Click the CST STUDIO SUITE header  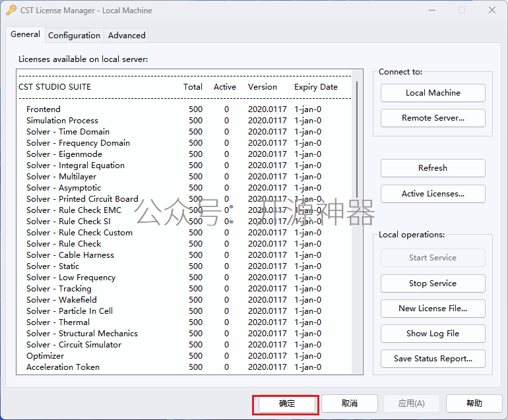[55, 87]
